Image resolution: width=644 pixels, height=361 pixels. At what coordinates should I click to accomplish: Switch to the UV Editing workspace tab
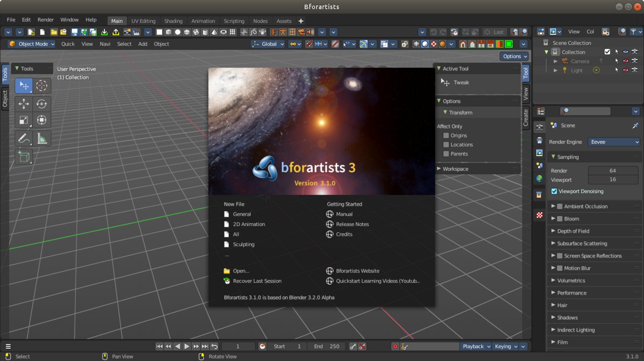[143, 21]
